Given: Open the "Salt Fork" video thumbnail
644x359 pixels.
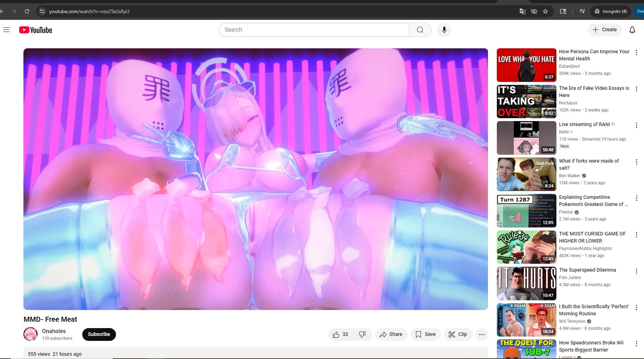Looking at the screenshot, I should coord(526,174).
